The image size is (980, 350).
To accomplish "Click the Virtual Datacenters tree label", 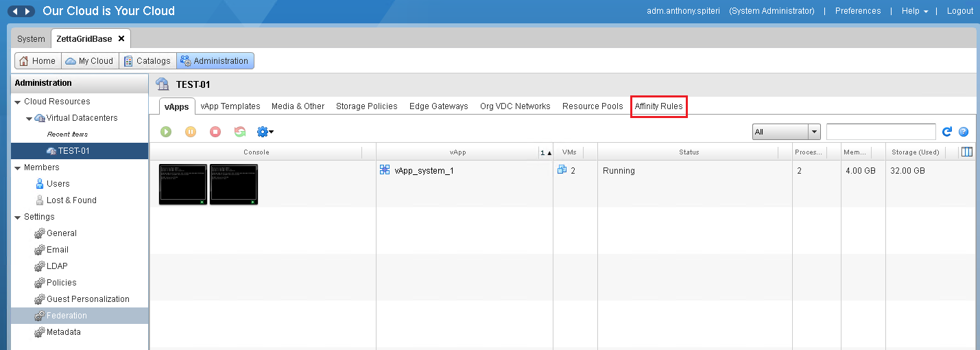I will click(x=82, y=118).
